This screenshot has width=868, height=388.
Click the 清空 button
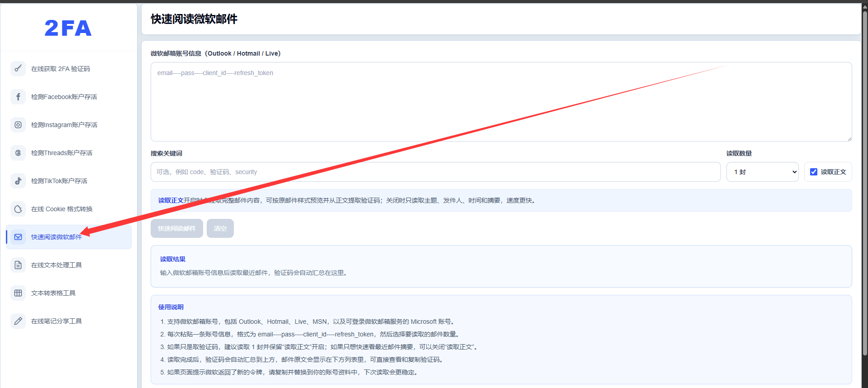[x=220, y=228]
